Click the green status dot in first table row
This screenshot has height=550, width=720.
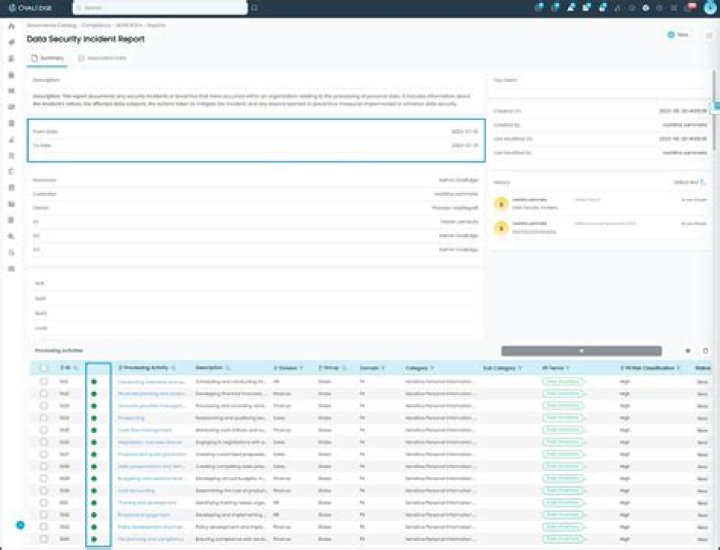[93, 382]
